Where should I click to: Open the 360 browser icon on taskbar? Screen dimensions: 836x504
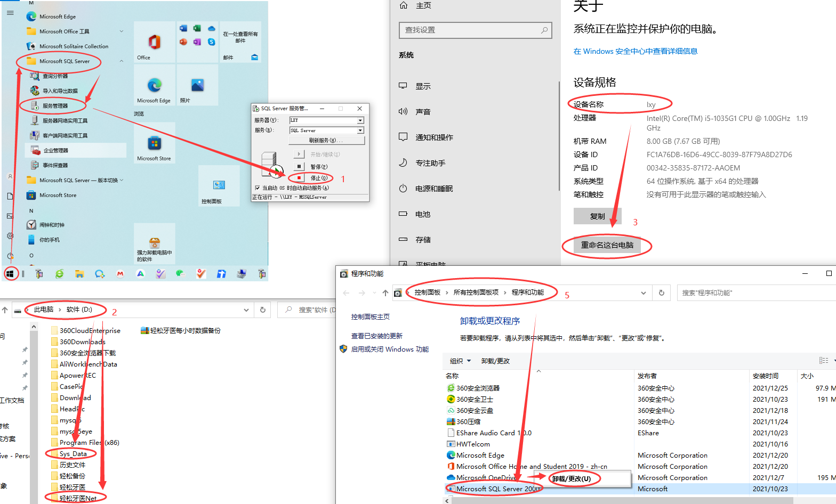(59, 274)
